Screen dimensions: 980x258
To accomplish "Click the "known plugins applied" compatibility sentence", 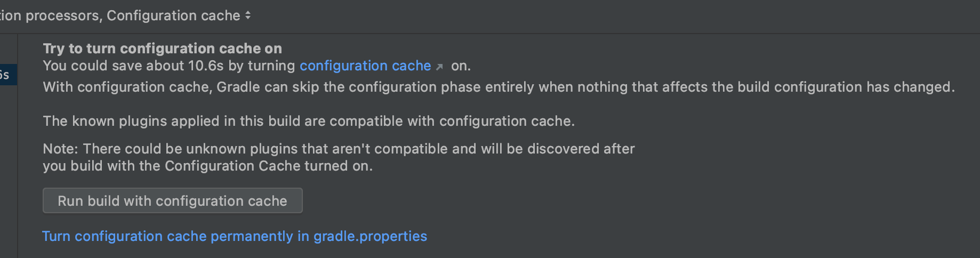I will (x=308, y=121).
